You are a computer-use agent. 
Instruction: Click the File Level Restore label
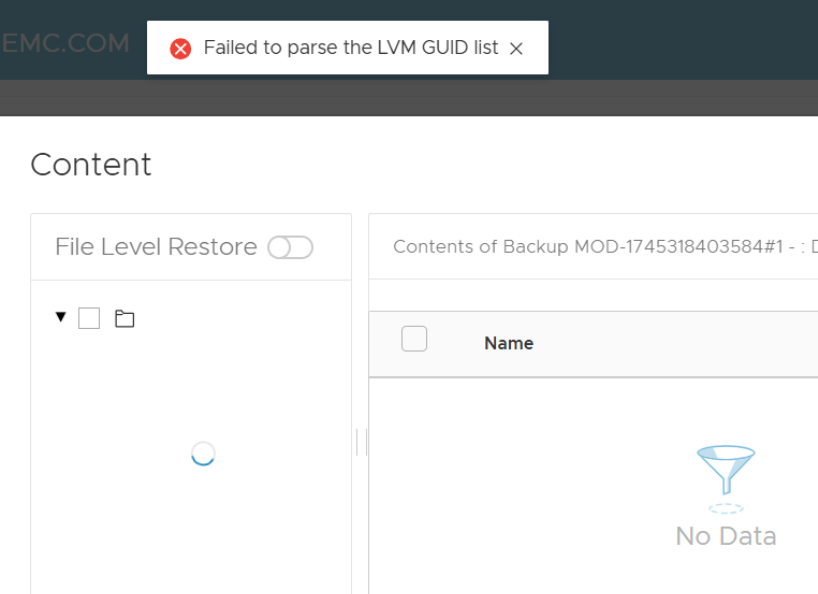click(x=156, y=247)
